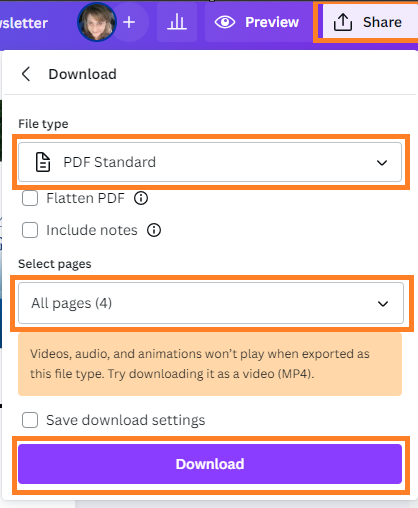Click the plus icon to add collaborators
Screen dimensions: 418x508
pyautogui.click(x=129, y=22)
